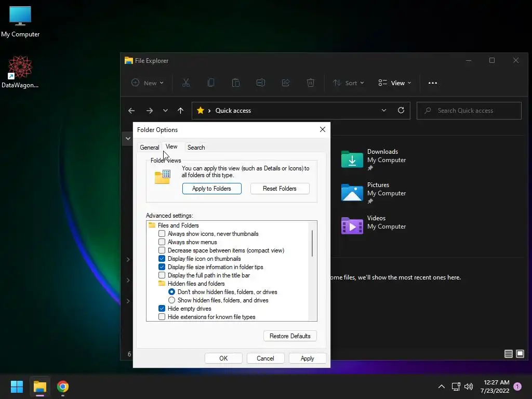Enable Always show menus checkbox
Image resolution: width=532 pixels, height=399 pixels.
[x=162, y=242]
